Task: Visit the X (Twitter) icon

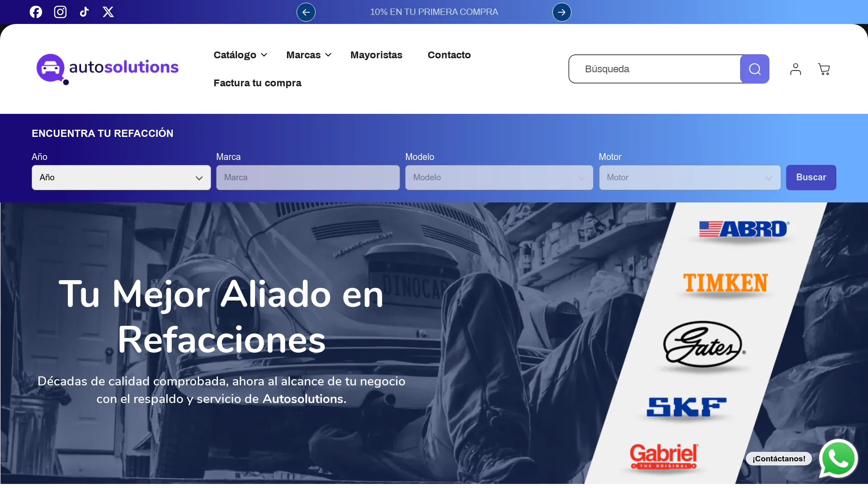Action: pyautogui.click(x=108, y=12)
